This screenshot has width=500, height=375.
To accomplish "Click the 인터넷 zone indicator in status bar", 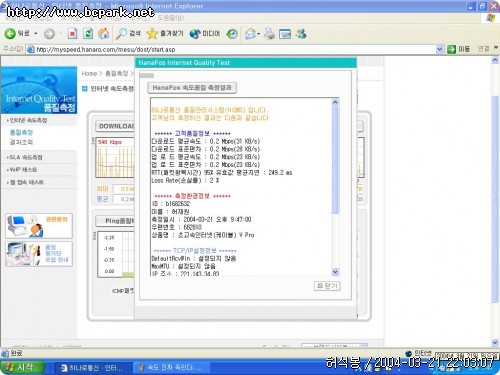I will click(x=418, y=353).
